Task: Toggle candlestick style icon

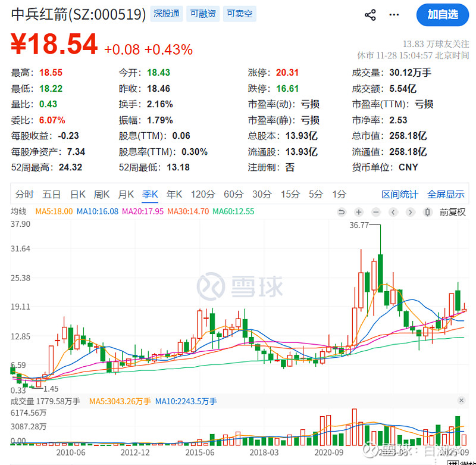Action: click(427, 212)
